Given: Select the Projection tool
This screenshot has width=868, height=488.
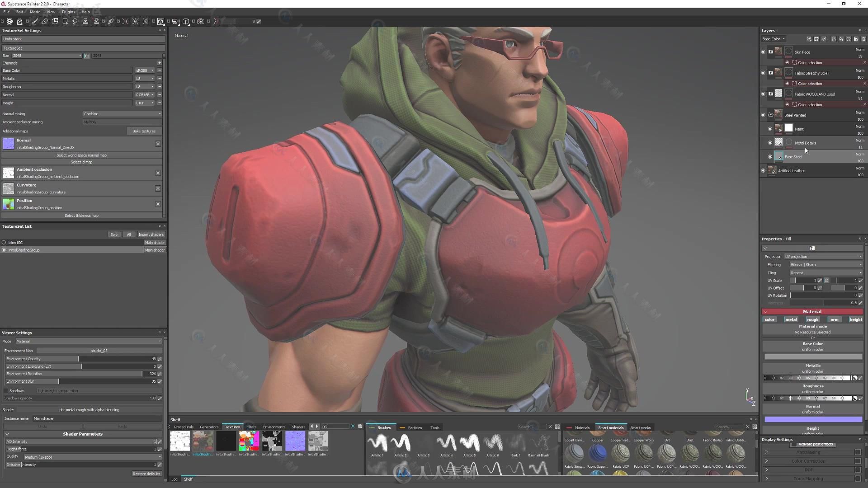Looking at the screenshot, I should pyautogui.click(x=55, y=21).
